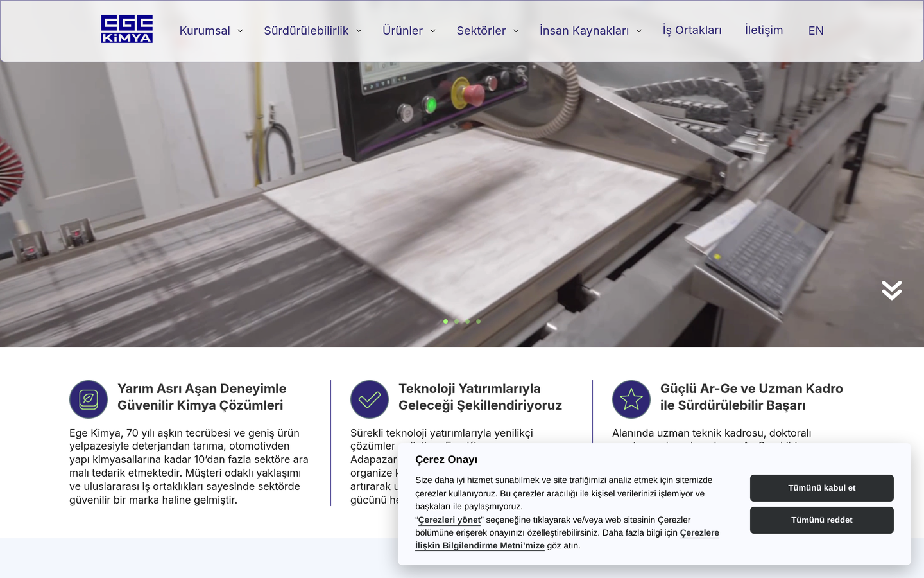The height and width of the screenshot is (578, 924).
Task: Open the Sektörler menu
Action: point(481,31)
